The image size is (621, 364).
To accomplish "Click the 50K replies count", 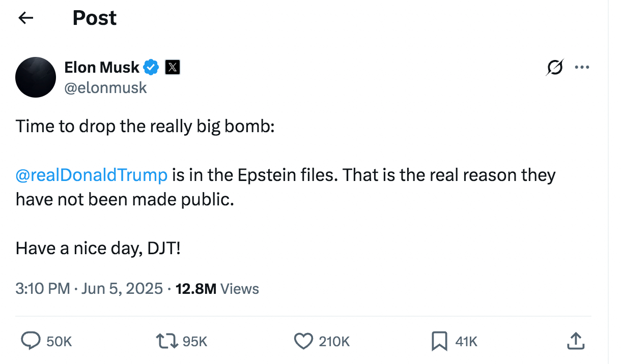I will [x=59, y=342].
